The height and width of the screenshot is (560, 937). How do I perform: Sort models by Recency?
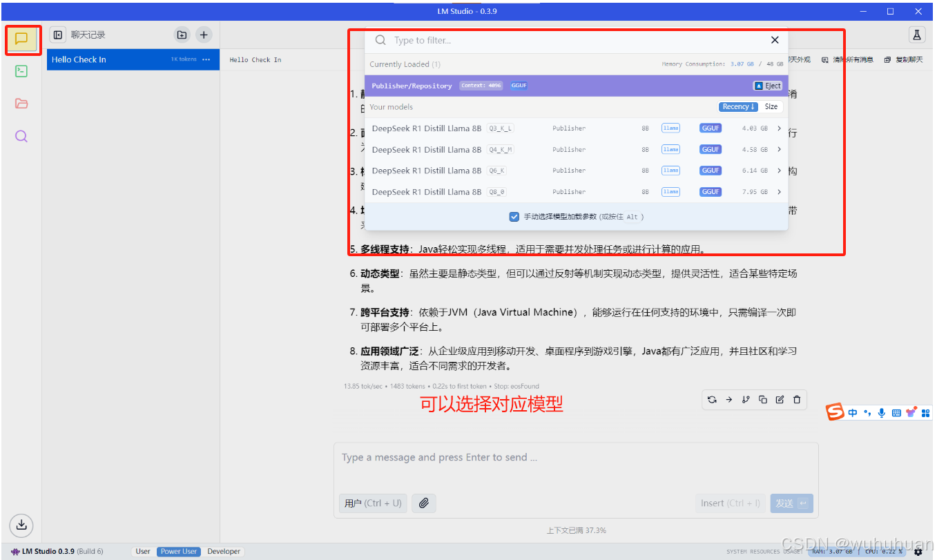click(738, 106)
